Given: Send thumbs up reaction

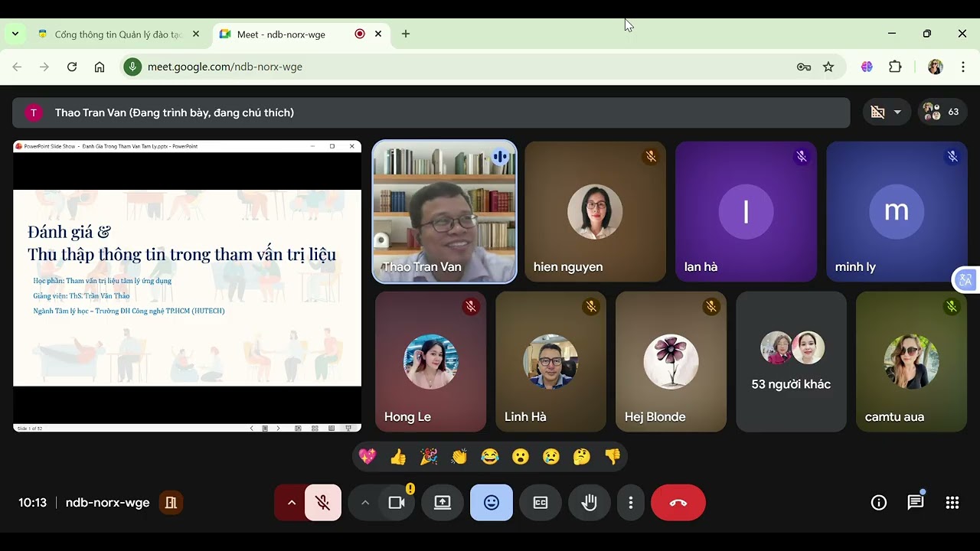Looking at the screenshot, I should 398,457.
